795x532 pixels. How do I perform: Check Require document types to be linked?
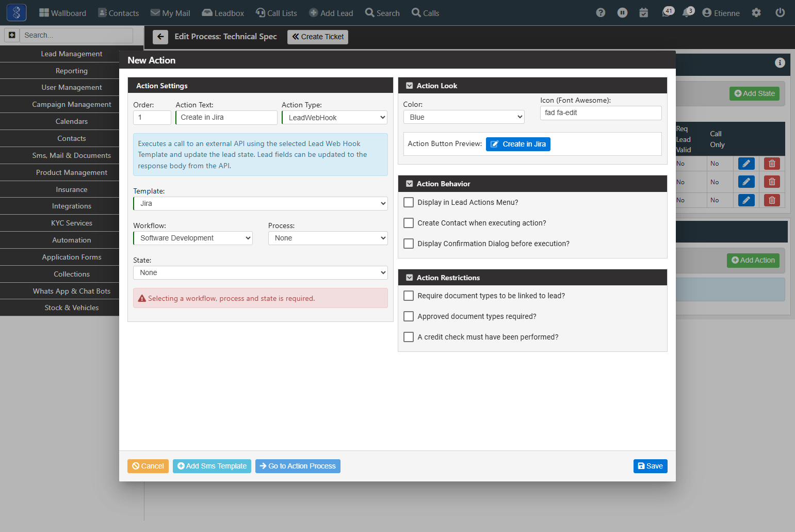point(409,296)
